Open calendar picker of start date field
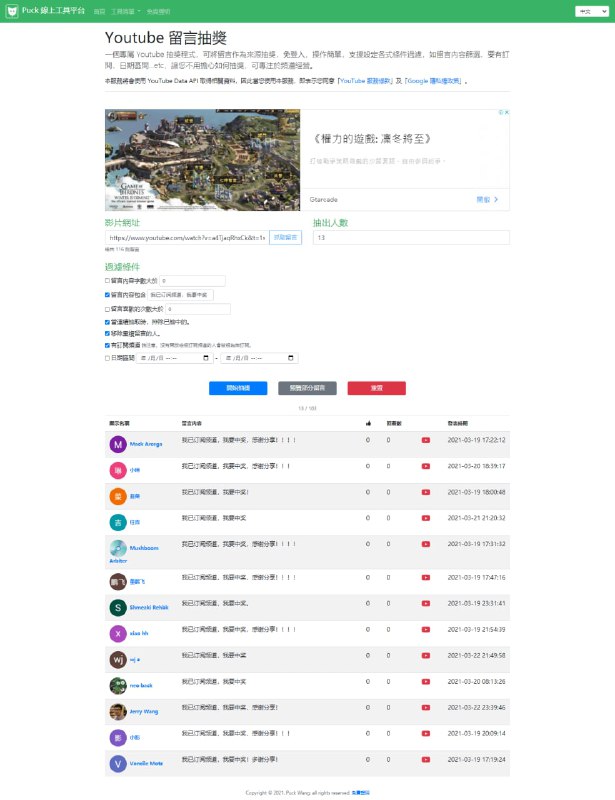 [x=206, y=358]
